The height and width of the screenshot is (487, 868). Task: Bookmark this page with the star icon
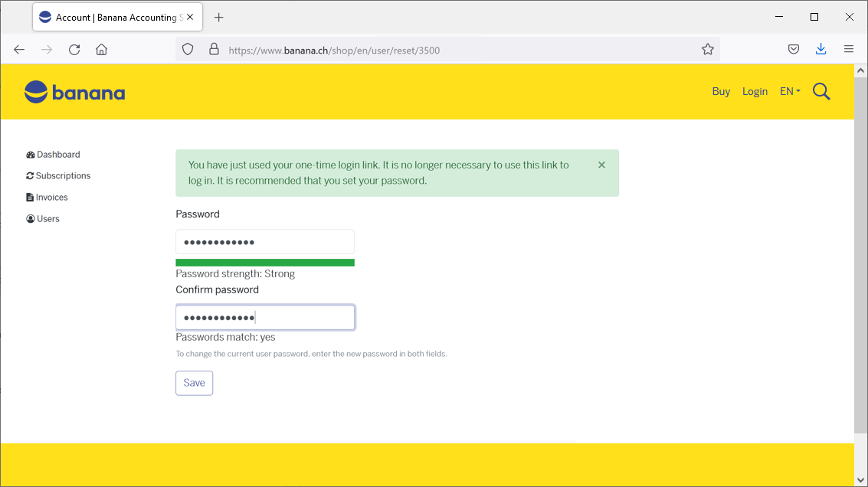707,50
